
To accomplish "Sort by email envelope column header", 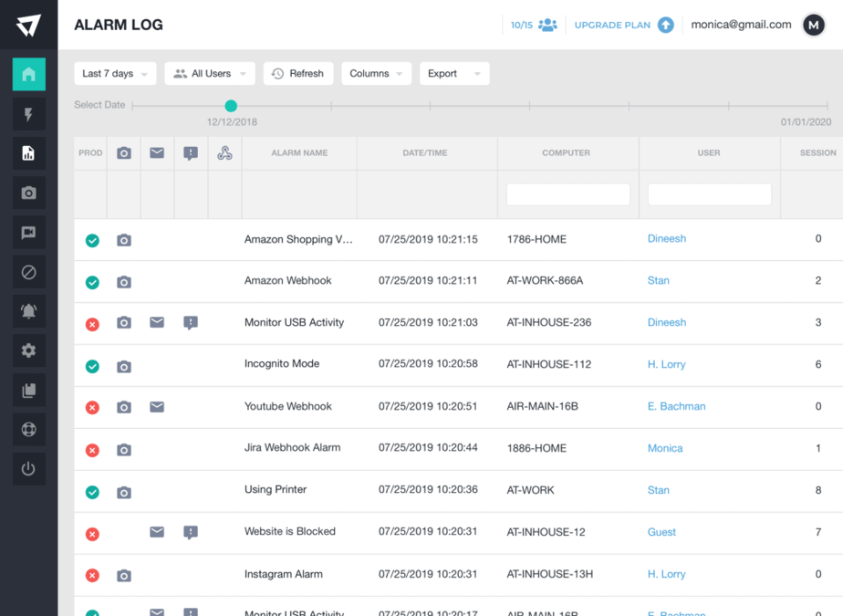I will tap(157, 153).
